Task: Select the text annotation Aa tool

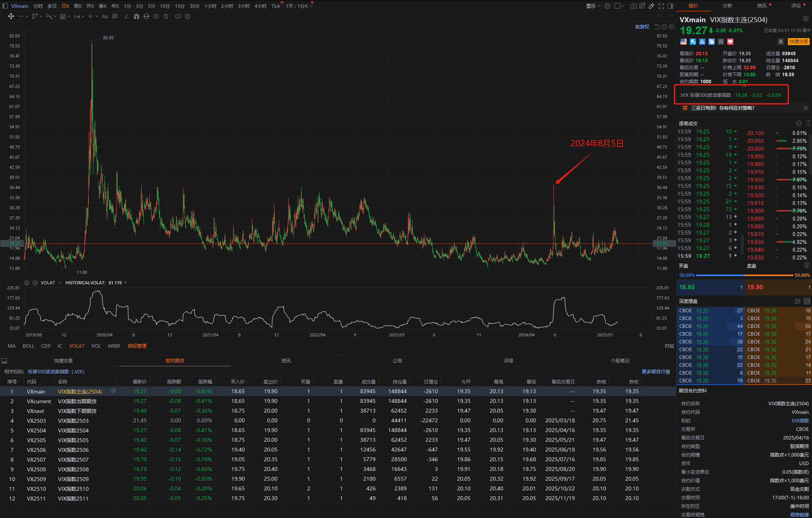Action: [105, 16]
